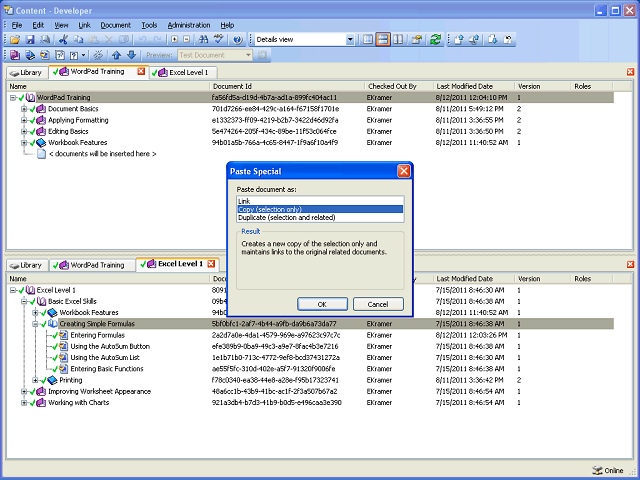Screen dimensions: 640x480
Task: Click the Open folder toolbar icon
Action: 15,40
